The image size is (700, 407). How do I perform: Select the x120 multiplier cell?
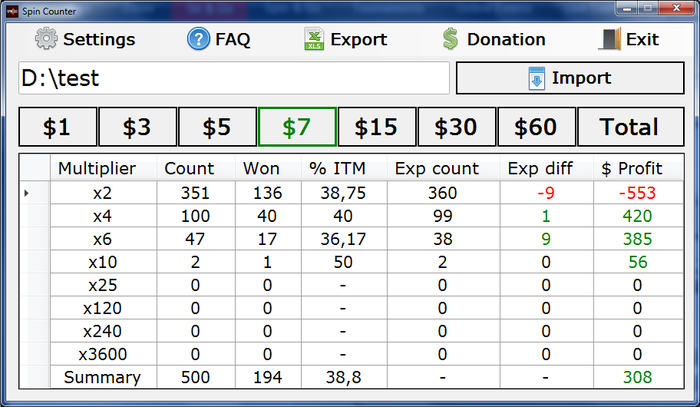[103, 308]
